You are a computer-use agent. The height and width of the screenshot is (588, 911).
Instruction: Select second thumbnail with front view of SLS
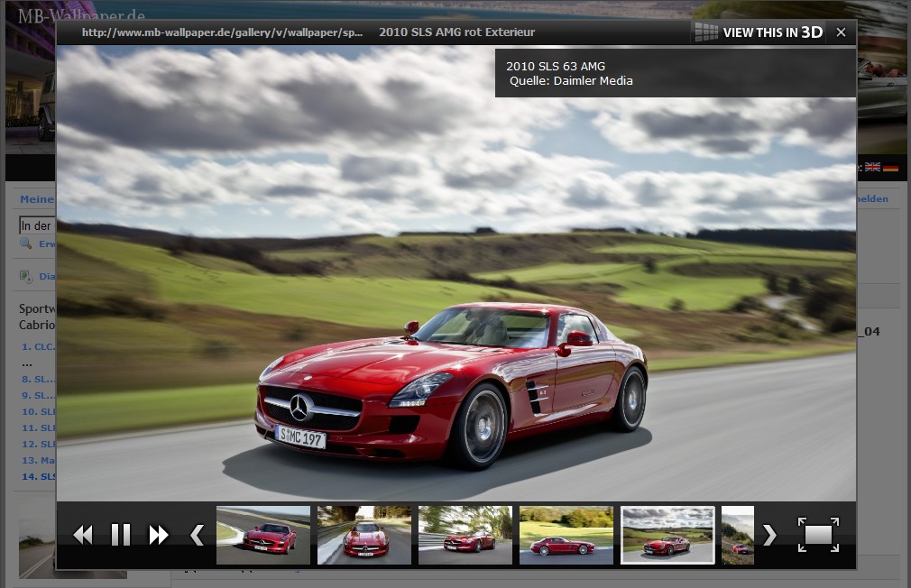coord(364,535)
